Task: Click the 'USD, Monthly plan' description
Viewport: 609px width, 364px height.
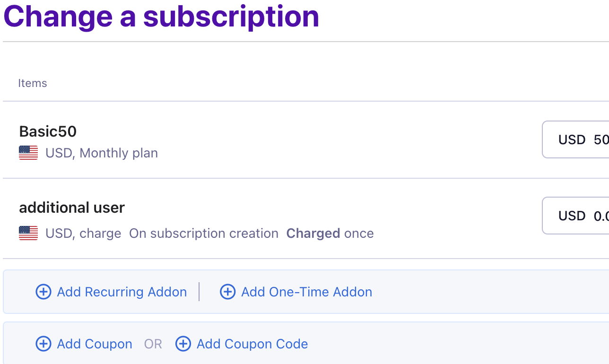Action: 102,153
